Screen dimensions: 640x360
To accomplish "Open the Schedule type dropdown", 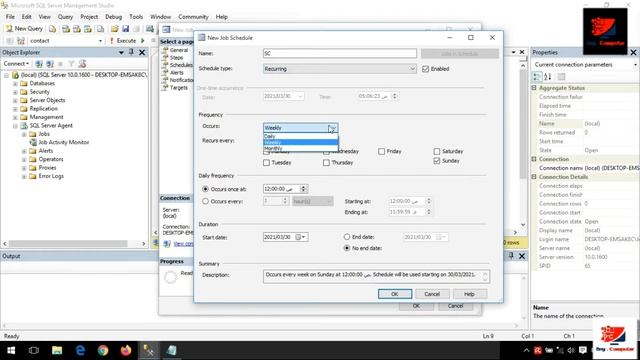I will 340,69.
